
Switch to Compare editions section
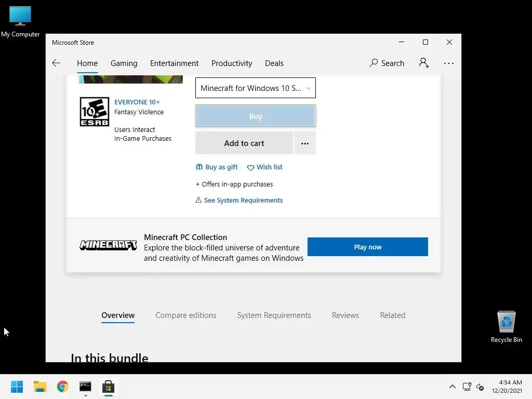tap(186, 315)
